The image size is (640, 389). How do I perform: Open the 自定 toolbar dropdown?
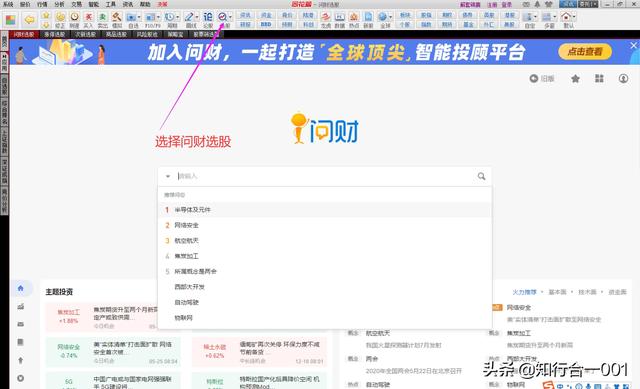click(536, 17)
